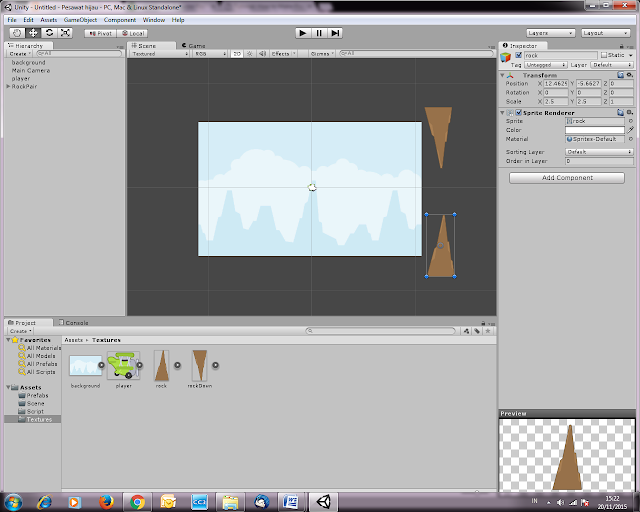
Task: Click the Position X field
Action: [556, 83]
